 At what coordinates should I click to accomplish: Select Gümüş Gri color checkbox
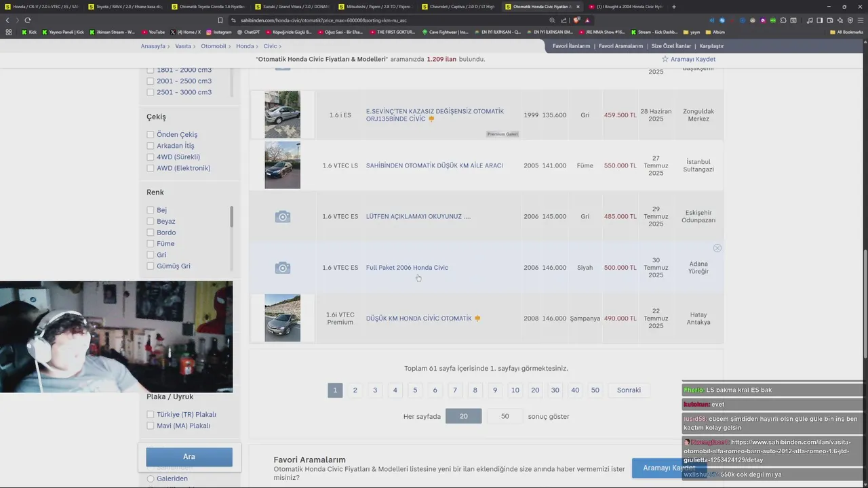151,266
